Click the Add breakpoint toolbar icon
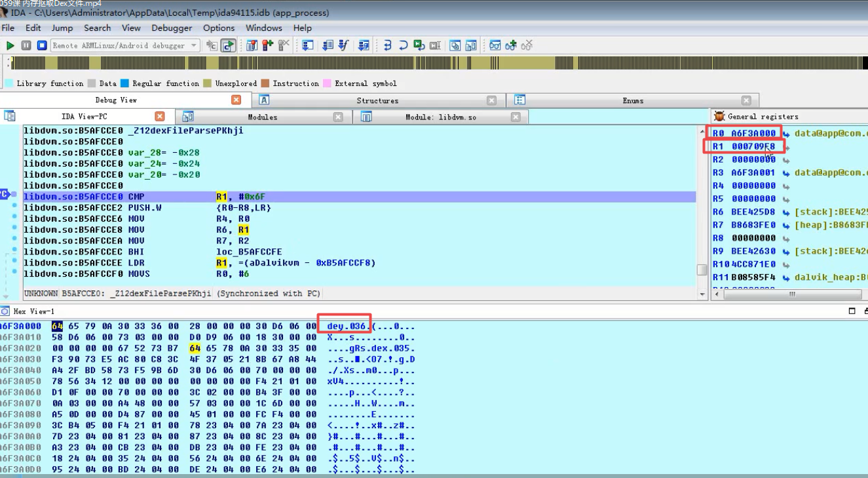 click(268, 45)
